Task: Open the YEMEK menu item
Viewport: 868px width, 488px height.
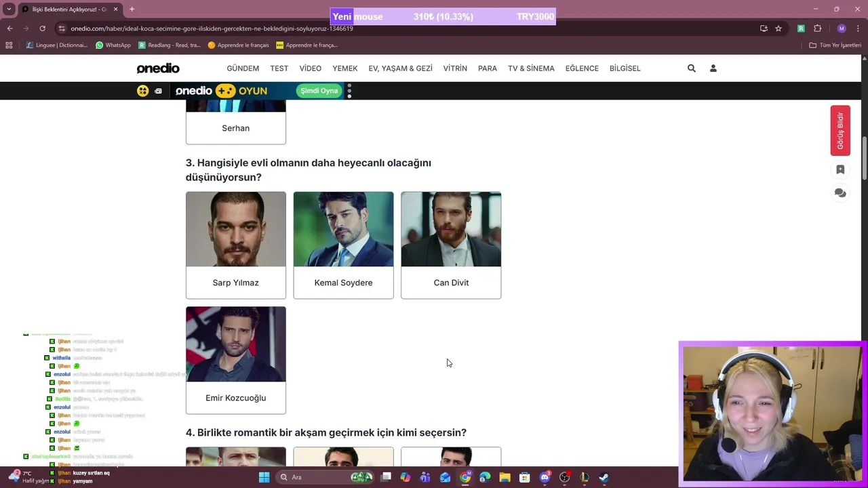Action: (x=344, y=68)
